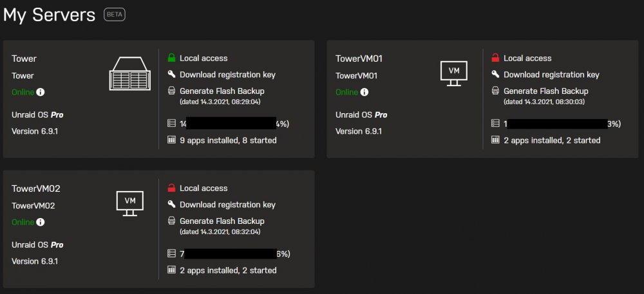644x294 pixels.
Task: Click the TowerVM02 server title
Action: (x=36, y=188)
